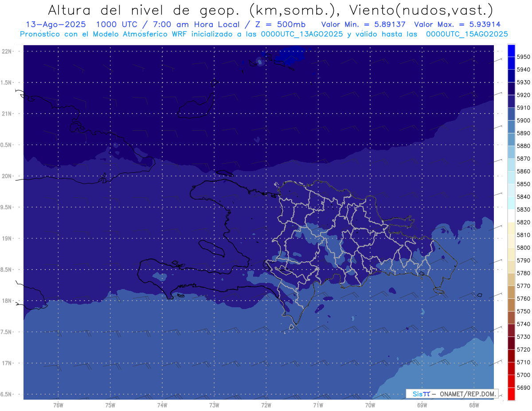The image size is (532, 411).
Task: Click the white colorbar swatch between 5820 and 5830
Action: point(511,216)
